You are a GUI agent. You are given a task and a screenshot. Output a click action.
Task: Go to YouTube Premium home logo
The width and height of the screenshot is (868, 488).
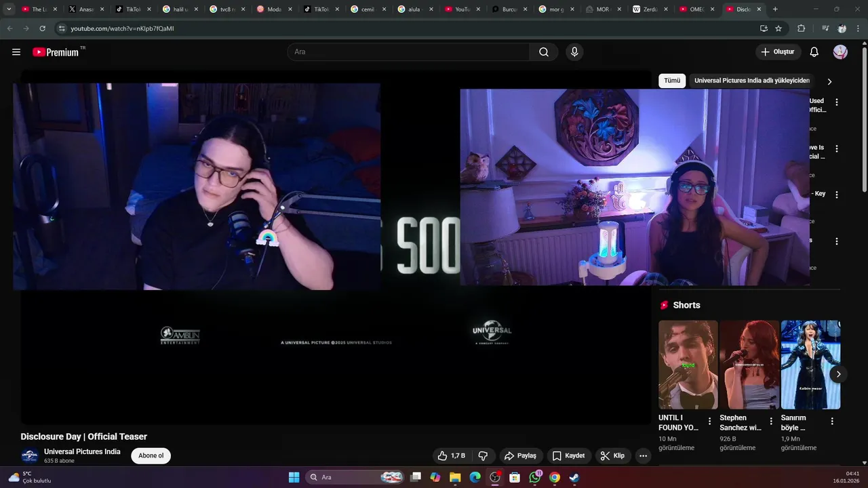(x=56, y=52)
